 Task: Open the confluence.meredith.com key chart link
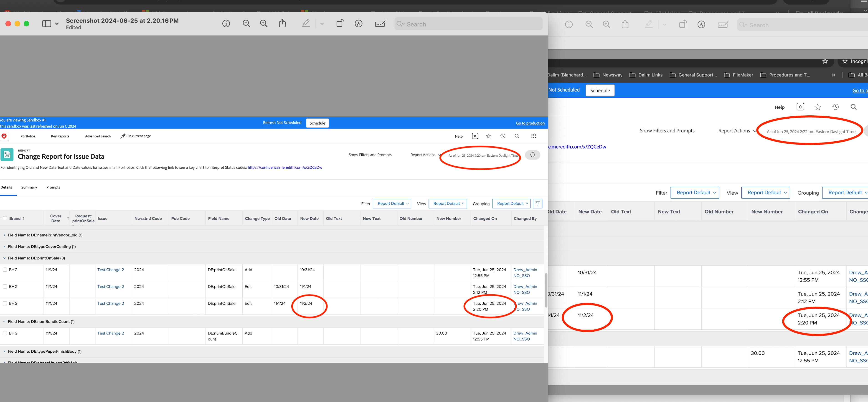tap(285, 168)
